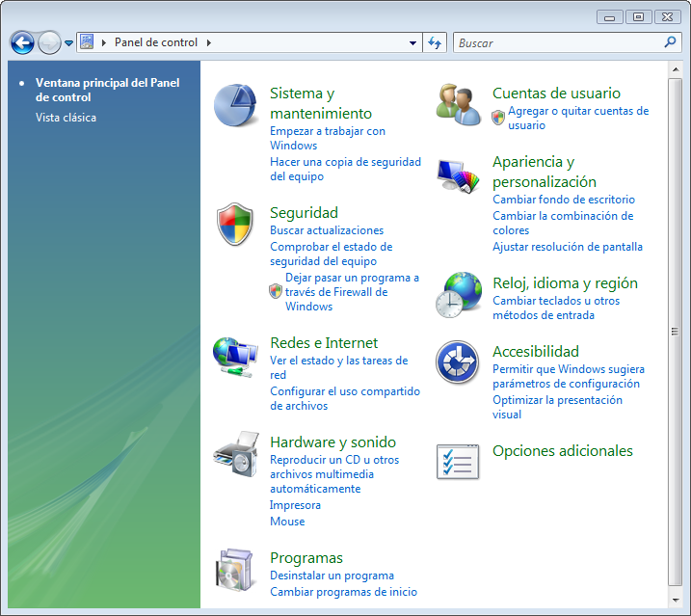
Task: Click Hacer una copia de seguridad del equipo
Action: tap(345, 169)
